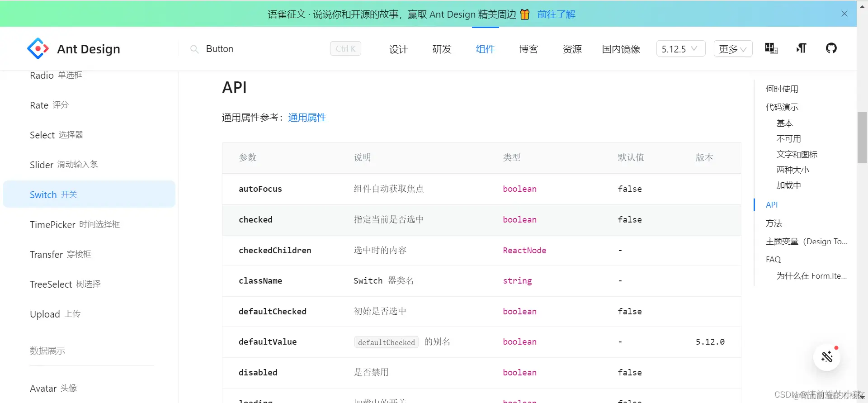
Task: Click the Ctrl K shortcut badge
Action: (x=345, y=48)
